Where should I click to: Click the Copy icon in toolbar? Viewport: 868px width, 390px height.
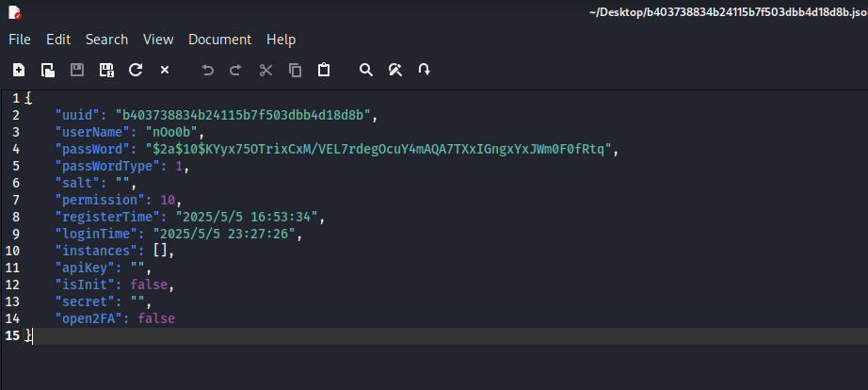click(x=295, y=70)
